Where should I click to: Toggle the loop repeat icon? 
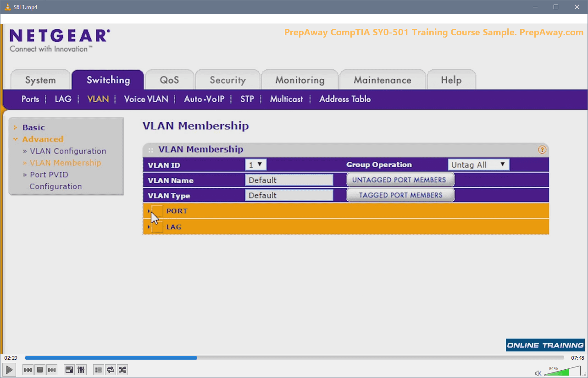[110, 370]
